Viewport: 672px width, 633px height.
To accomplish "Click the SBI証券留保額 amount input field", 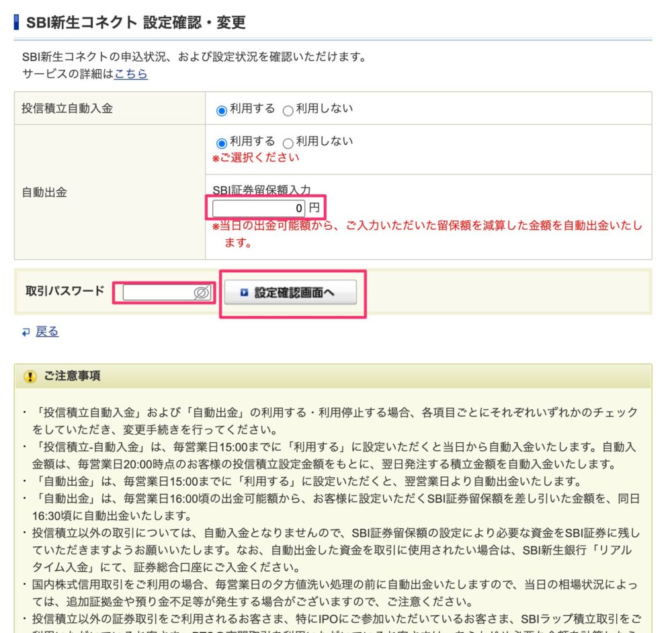I will tap(259, 208).
